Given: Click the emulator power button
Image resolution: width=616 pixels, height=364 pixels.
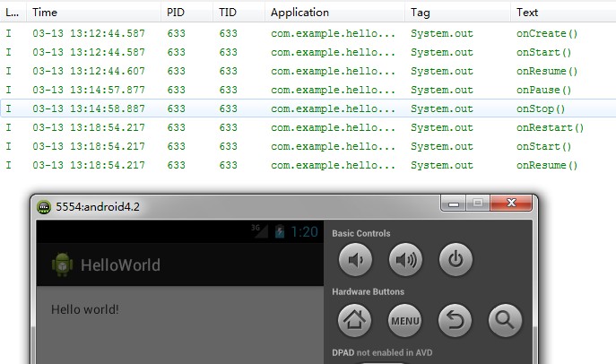Looking at the screenshot, I should click(455, 259).
